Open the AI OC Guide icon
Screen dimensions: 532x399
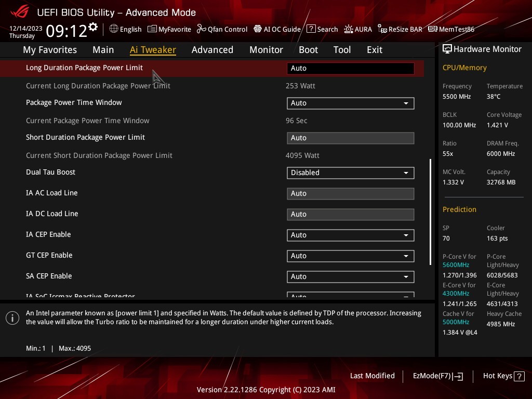[x=258, y=29]
